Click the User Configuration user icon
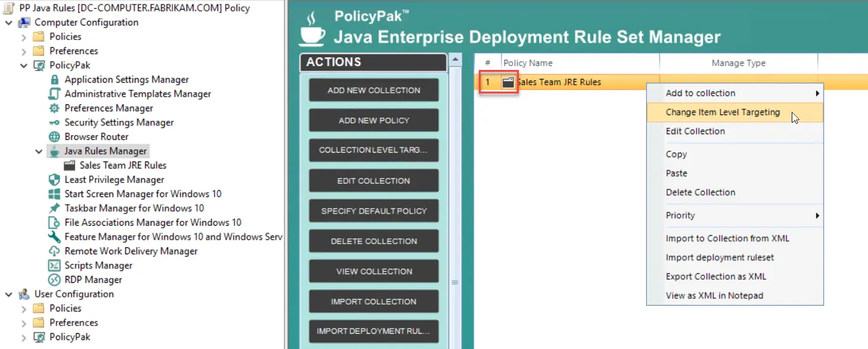Viewport: 868px width, 349px height. (x=24, y=294)
